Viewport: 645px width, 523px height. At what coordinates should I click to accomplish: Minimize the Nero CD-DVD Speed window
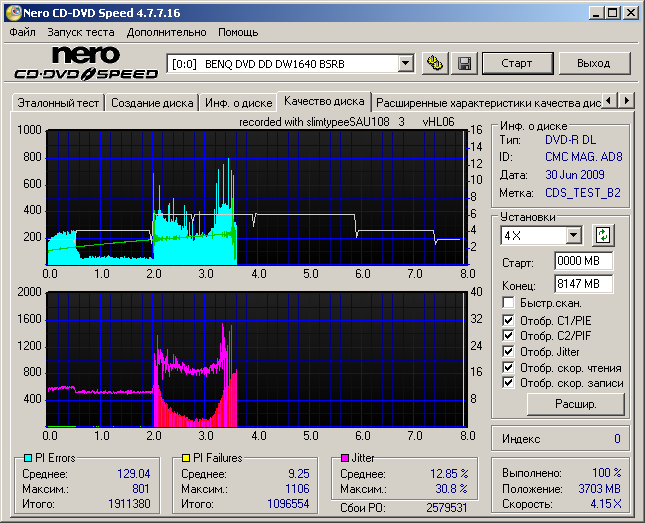596,13
